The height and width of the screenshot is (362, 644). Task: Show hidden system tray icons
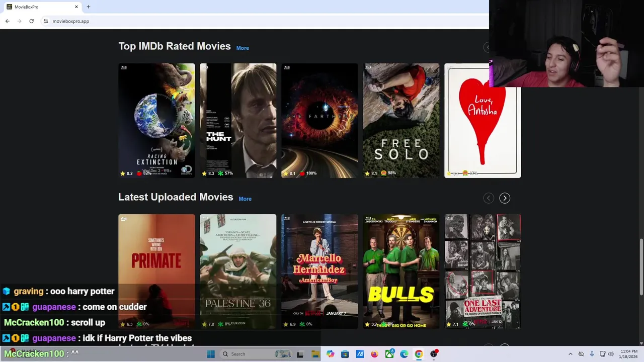coord(570,354)
